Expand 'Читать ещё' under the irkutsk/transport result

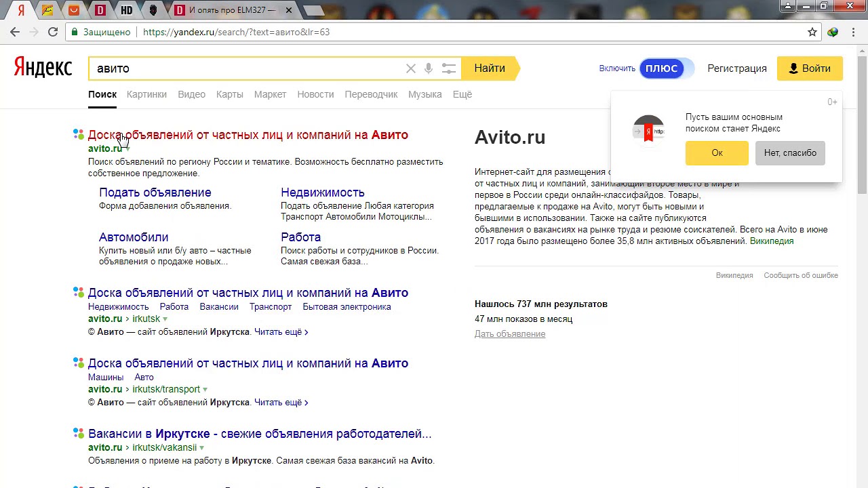click(x=281, y=403)
